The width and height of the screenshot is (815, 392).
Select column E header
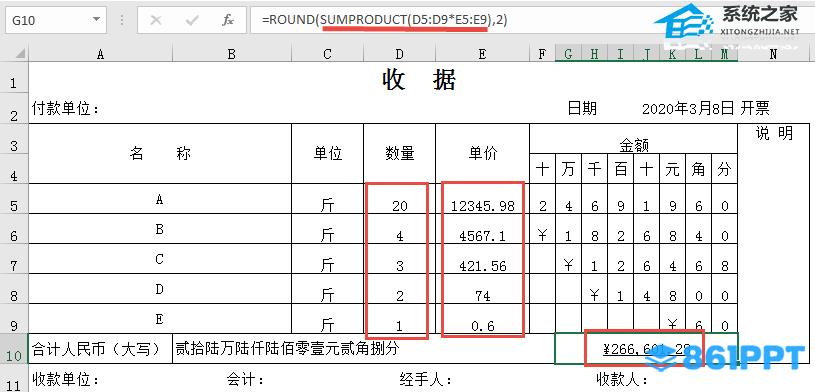[x=482, y=54]
